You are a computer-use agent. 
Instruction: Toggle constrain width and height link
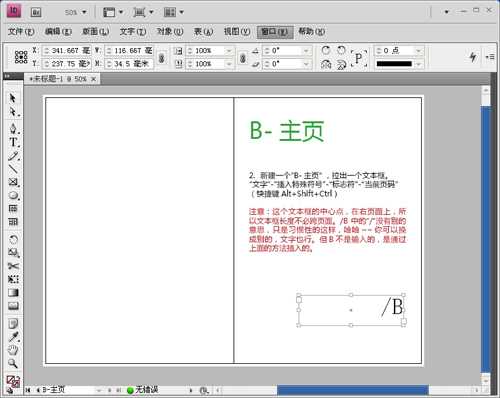(162, 58)
